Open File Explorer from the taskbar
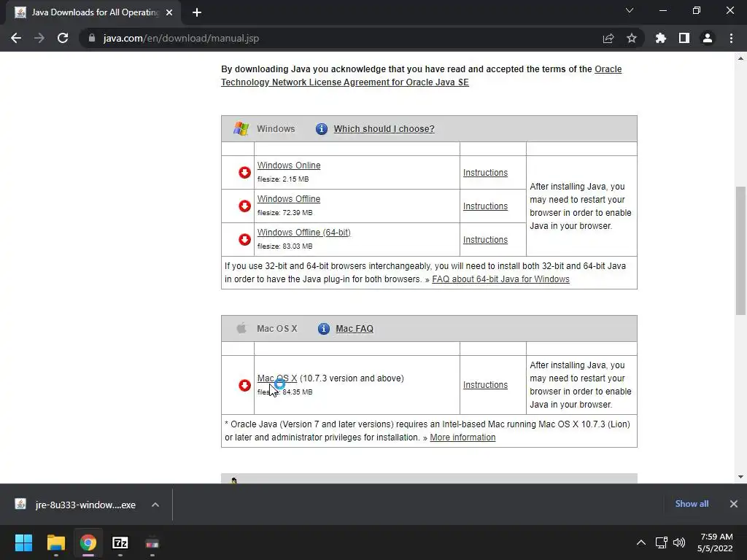747x560 pixels. coord(55,542)
